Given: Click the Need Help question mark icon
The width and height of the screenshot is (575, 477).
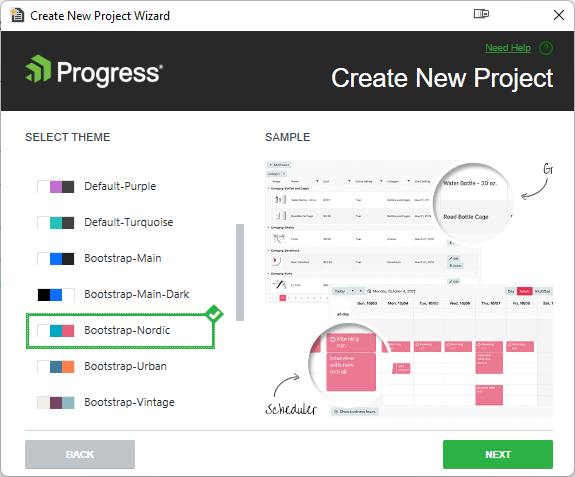Looking at the screenshot, I should [546, 48].
